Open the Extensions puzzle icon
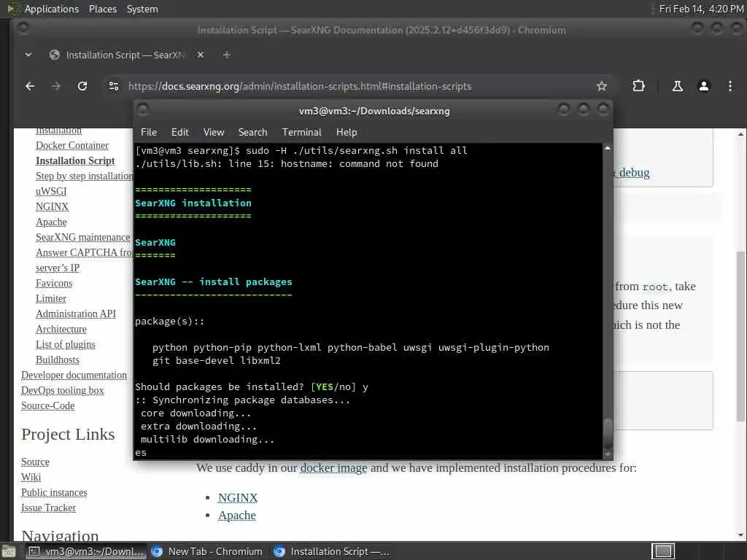 [638, 86]
